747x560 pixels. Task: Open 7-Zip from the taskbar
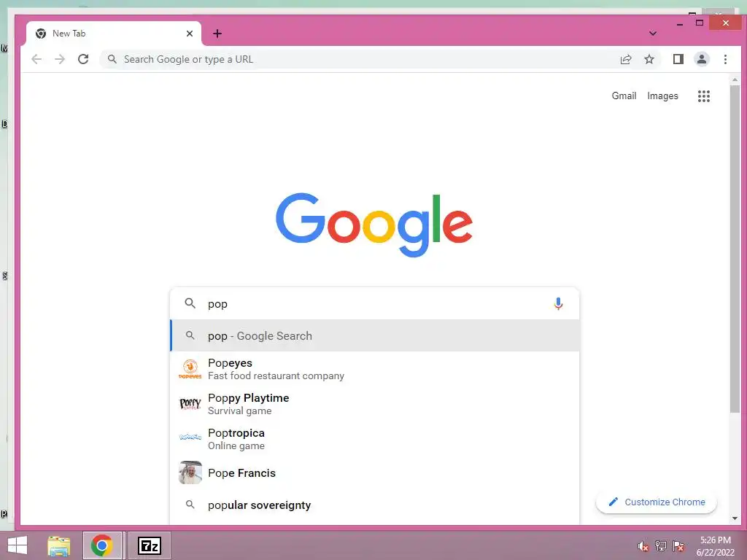[x=149, y=545]
